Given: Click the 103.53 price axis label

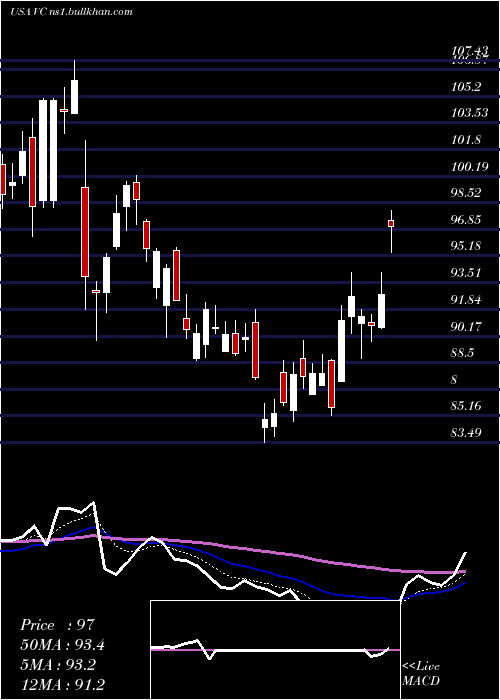Looking at the screenshot, I should (470, 112).
